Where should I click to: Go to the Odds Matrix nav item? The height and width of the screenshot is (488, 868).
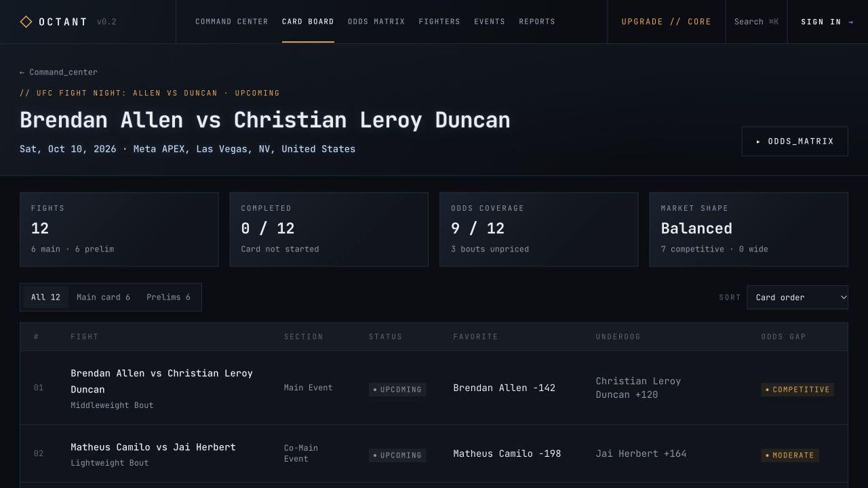tap(376, 22)
